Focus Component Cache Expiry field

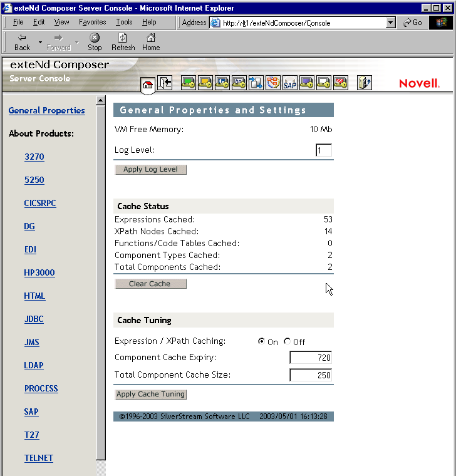click(x=311, y=358)
